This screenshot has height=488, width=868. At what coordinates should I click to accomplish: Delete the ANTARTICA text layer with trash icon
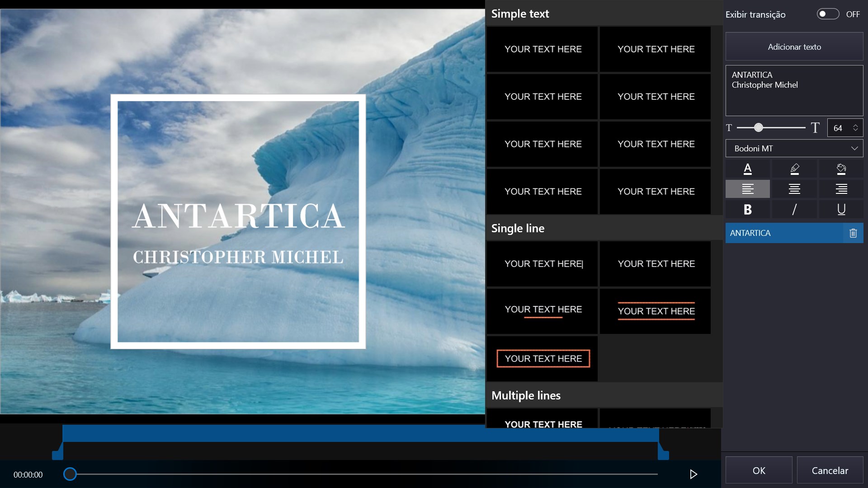coord(853,233)
